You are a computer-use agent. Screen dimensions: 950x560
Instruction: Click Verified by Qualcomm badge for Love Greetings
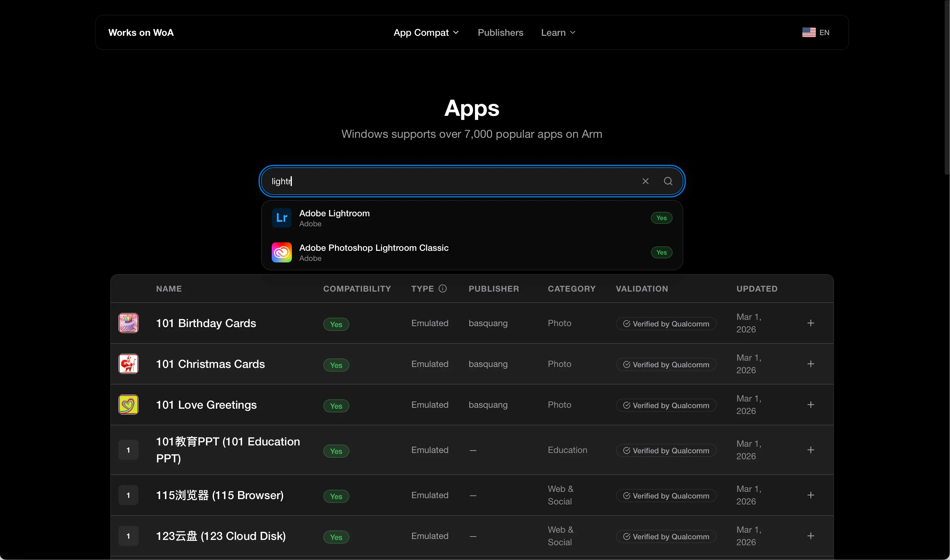[666, 405]
